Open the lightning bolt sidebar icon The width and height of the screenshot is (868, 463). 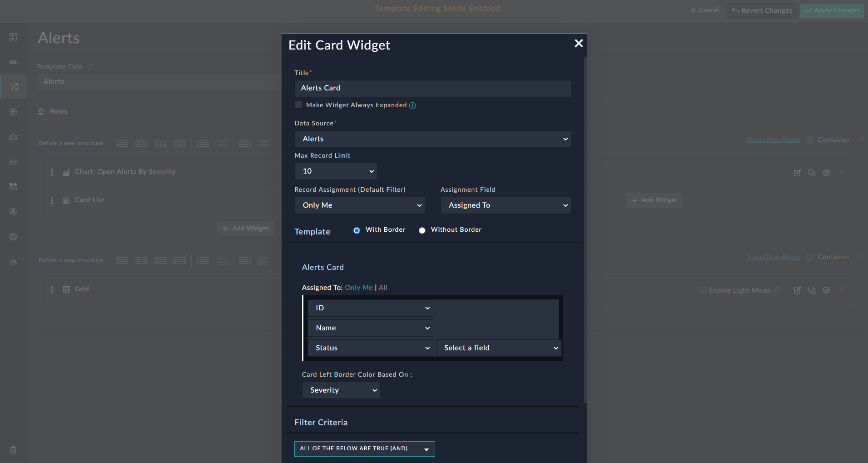point(13,112)
